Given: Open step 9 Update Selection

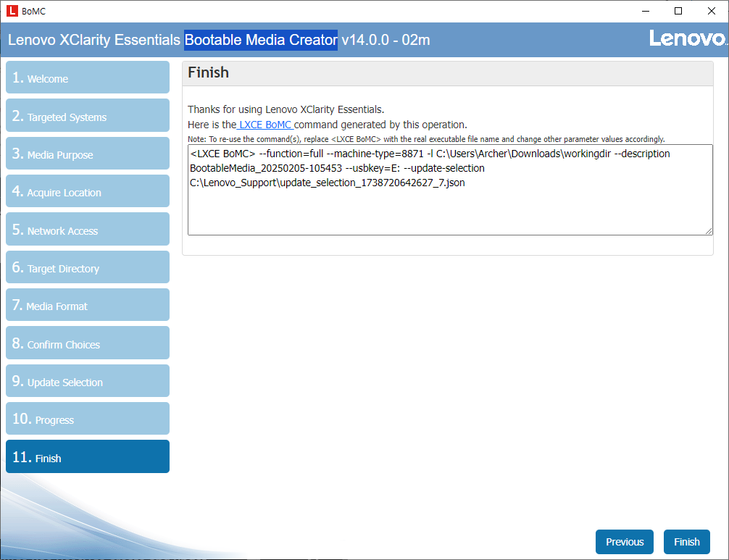Looking at the screenshot, I should [x=88, y=380].
